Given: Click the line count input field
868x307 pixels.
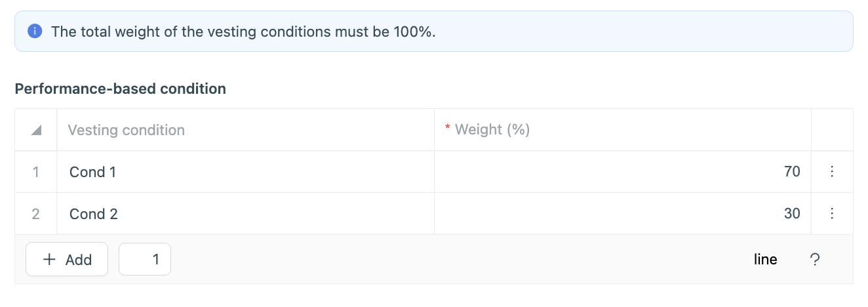Looking at the screenshot, I should 145,260.
